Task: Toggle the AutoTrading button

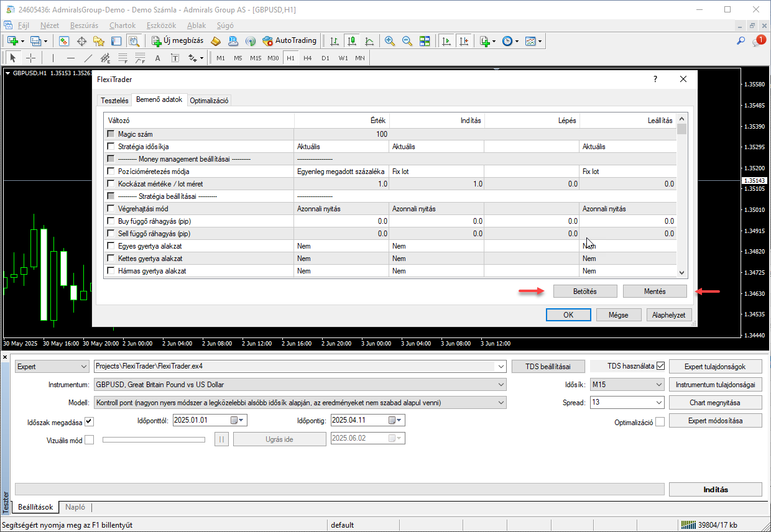Action: tap(289, 41)
